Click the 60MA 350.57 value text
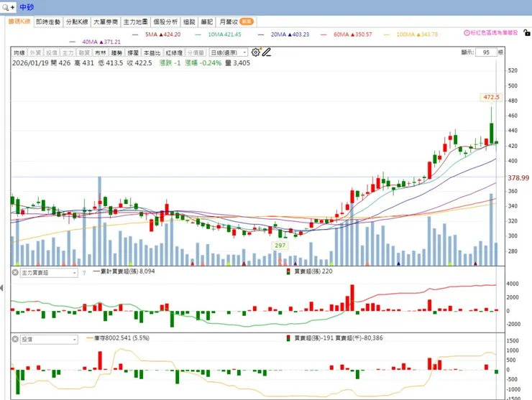This screenshot has height=400, width=532. 352,34
